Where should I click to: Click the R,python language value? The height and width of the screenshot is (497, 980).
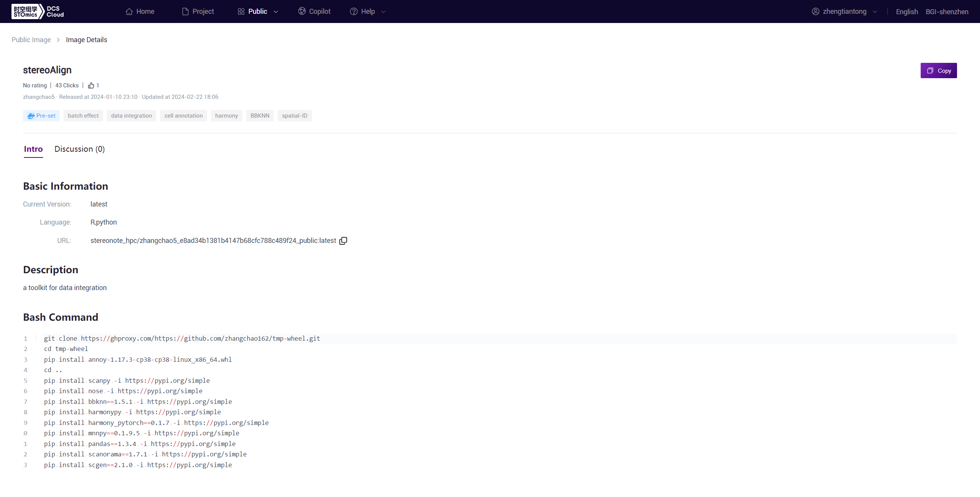pos(104,222)
